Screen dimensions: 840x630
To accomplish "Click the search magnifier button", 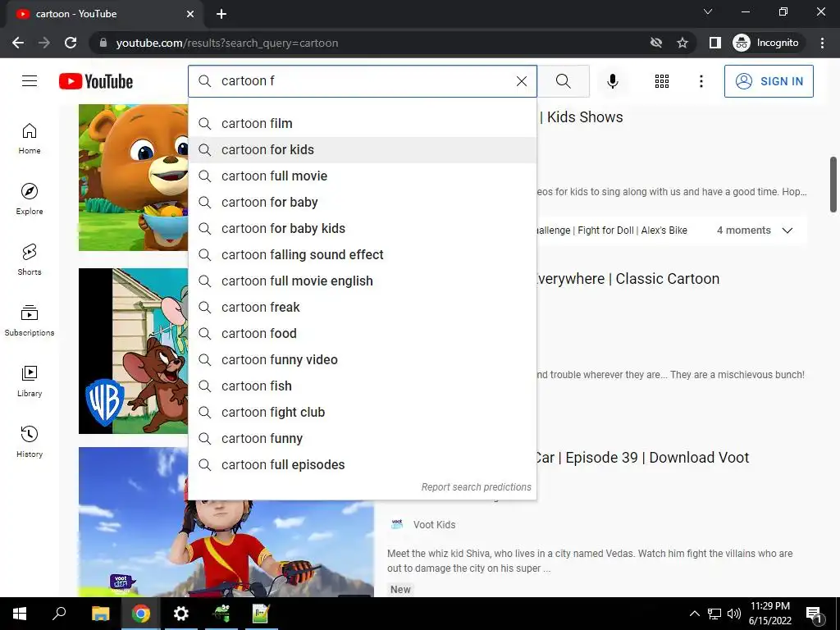I will tap(563, 81).
